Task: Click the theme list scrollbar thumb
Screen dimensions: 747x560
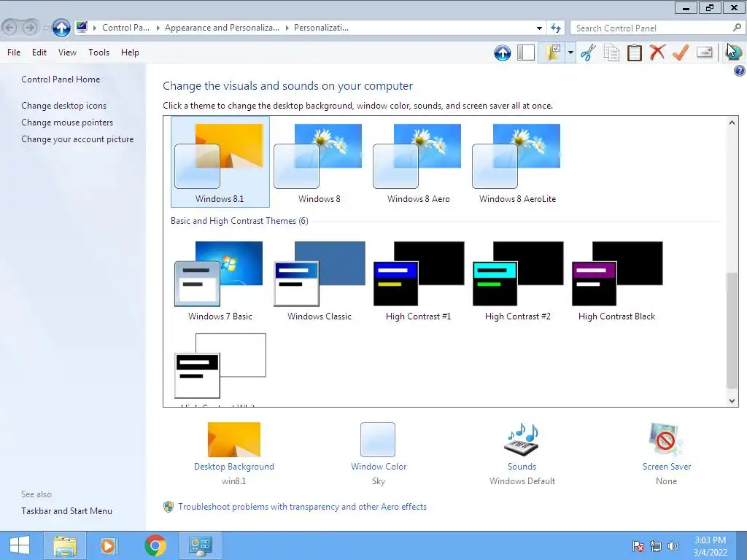Action: pos(732,330)
